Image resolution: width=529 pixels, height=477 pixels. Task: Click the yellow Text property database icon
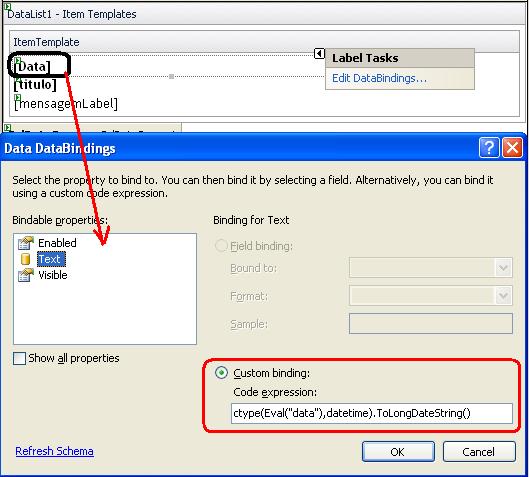click(x=25, y=259)
